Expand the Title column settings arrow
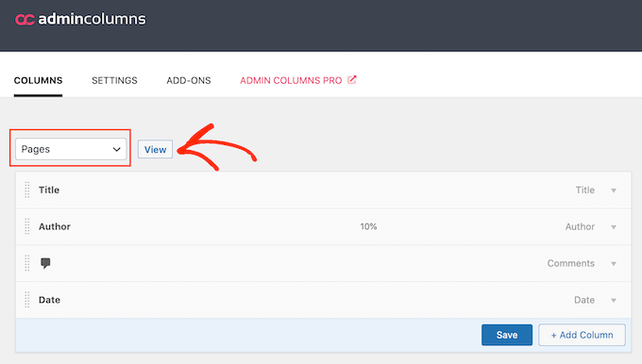 point(614,190)
